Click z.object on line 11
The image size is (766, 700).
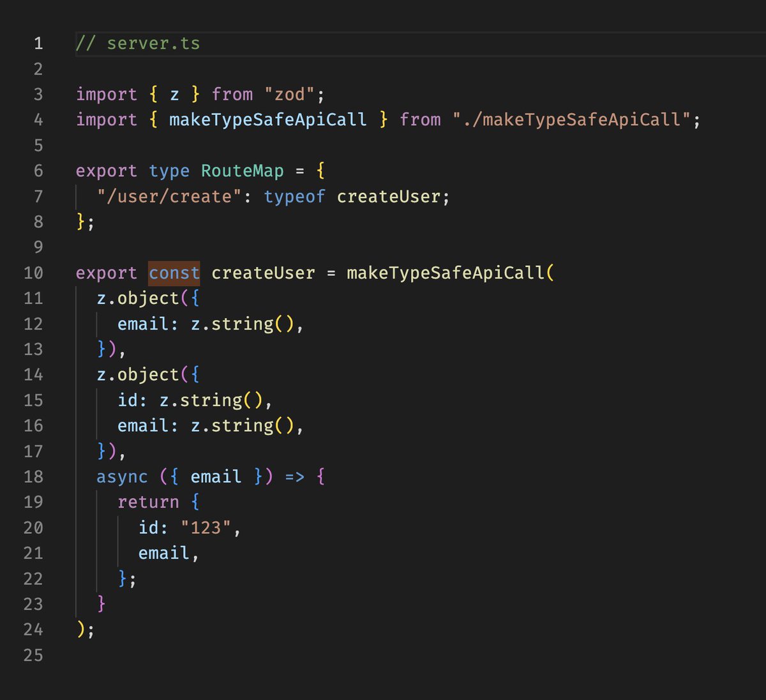[138, 298]
